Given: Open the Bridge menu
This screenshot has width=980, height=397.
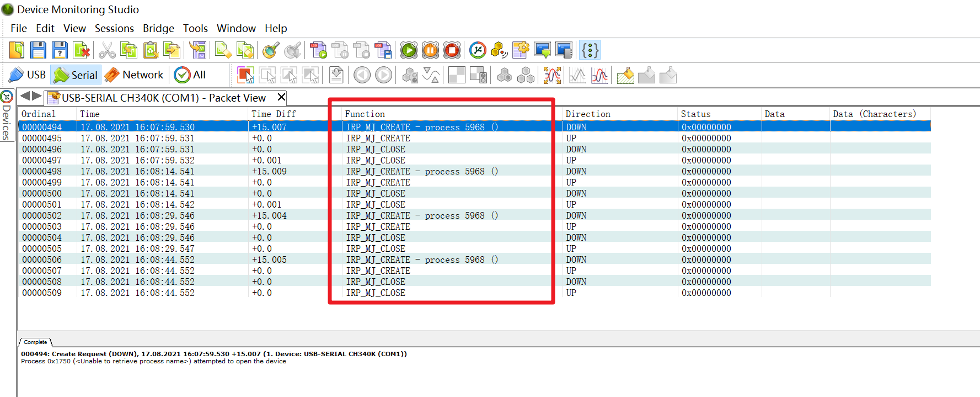Looking at the screenshot, I should click(x=158, y=28).
